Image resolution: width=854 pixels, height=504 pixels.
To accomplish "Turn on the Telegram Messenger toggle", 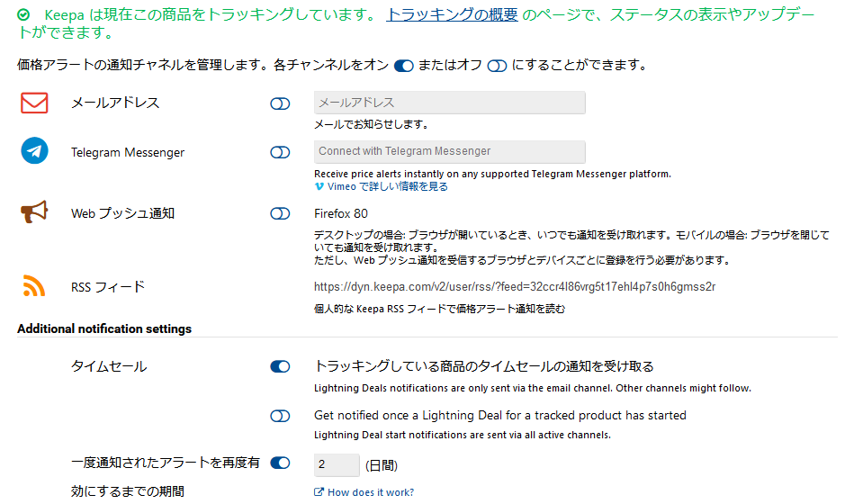I will pos(280,152).
